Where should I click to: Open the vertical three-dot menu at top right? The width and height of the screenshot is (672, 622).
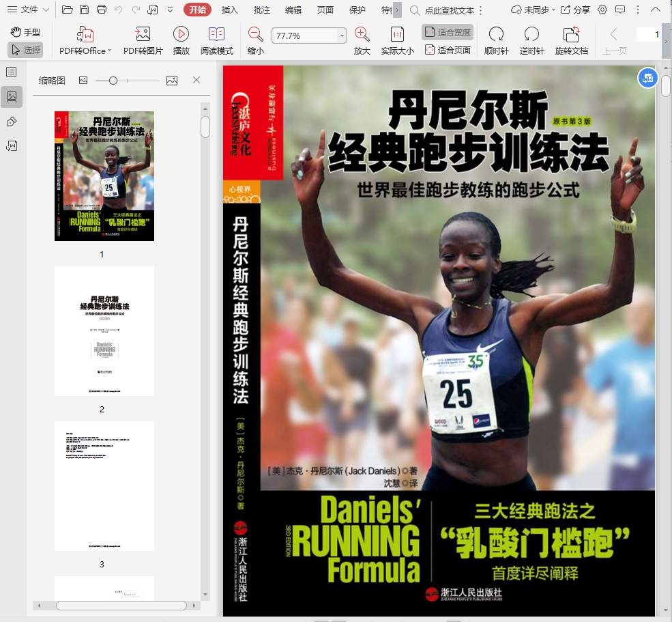click(638, 10)
